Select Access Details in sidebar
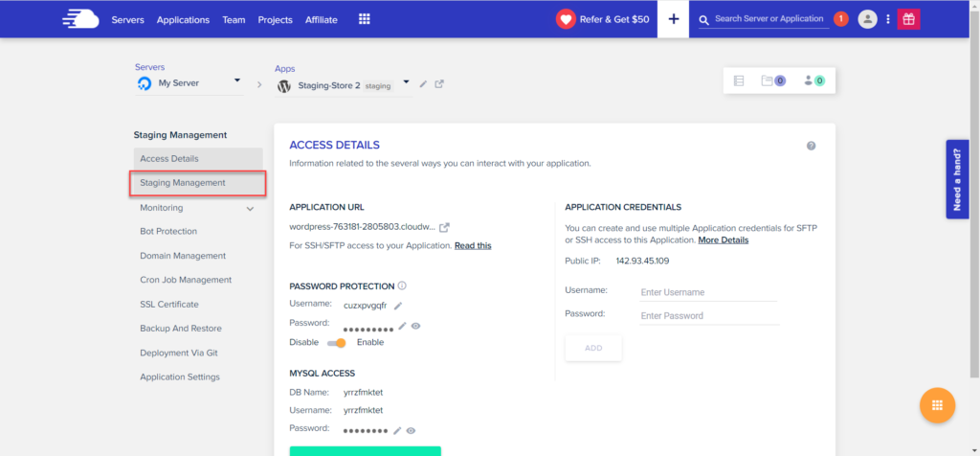The image size is (980, 456). click(198, 159)
